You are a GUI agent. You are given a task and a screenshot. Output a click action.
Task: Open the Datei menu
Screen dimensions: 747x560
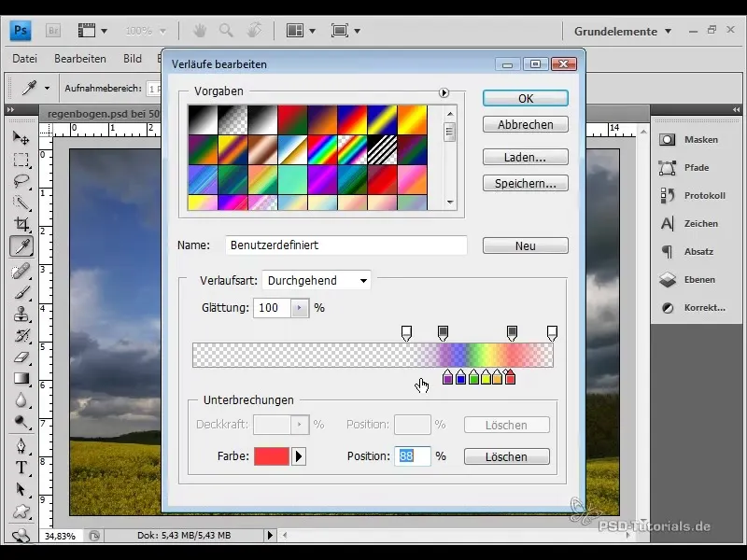tap(25, 59)
